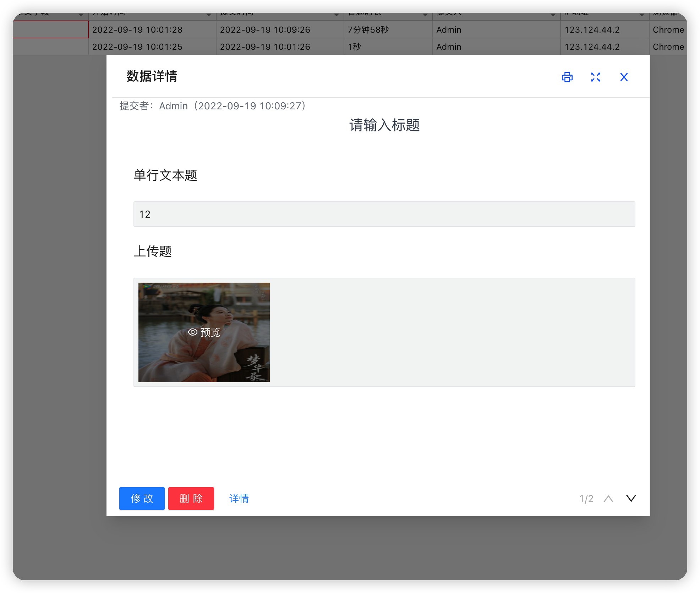Open the submit time column filter dropdown
Image resolution: width=700 pixels, height=593 pixels.
pos(337,15)
